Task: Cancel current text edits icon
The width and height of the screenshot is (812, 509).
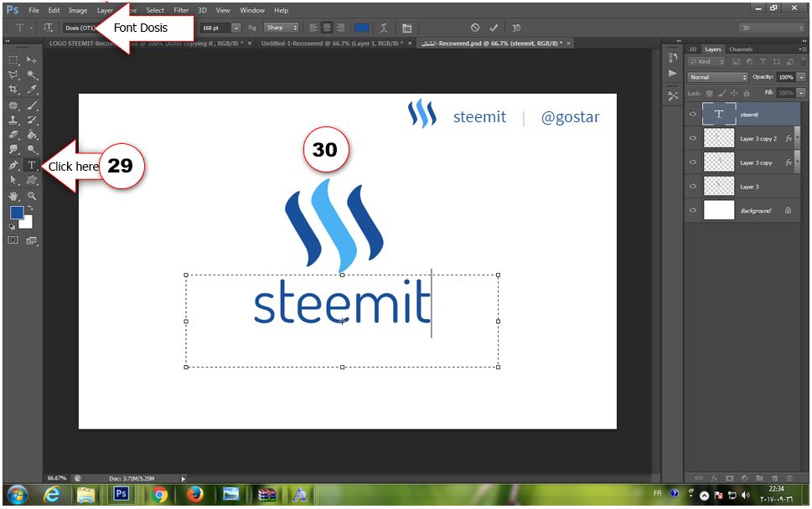Action: 475,28
